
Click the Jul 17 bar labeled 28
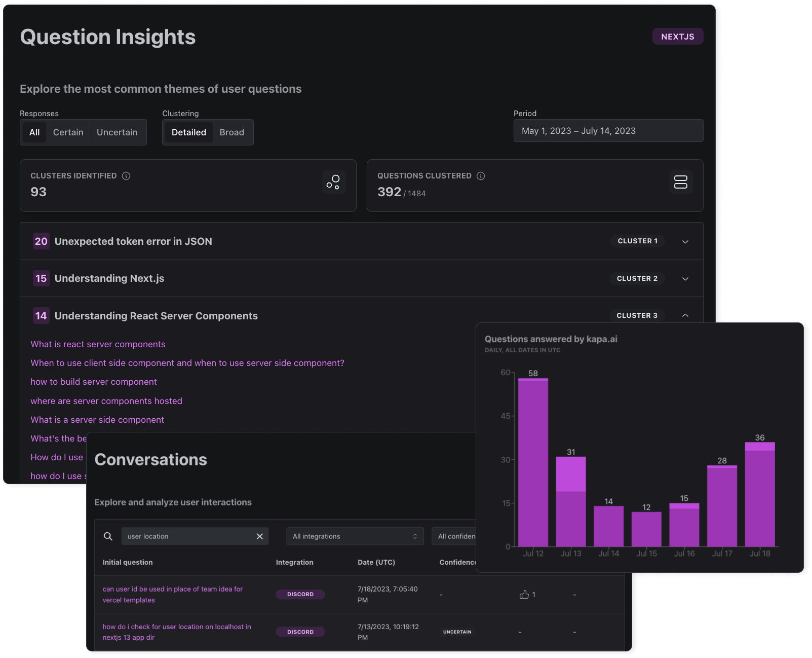(722, 506)
